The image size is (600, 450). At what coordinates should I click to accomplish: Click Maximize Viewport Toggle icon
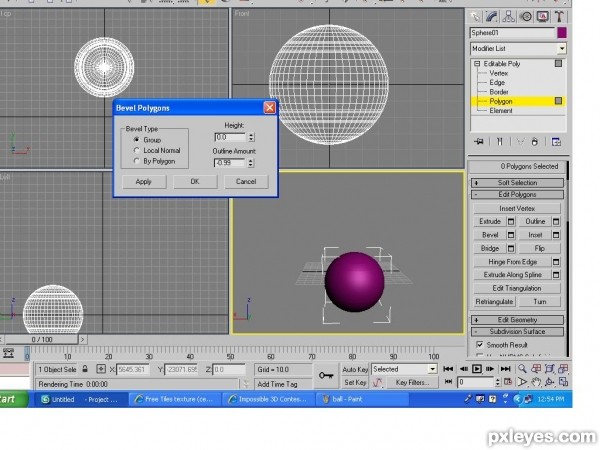point(563,382)
